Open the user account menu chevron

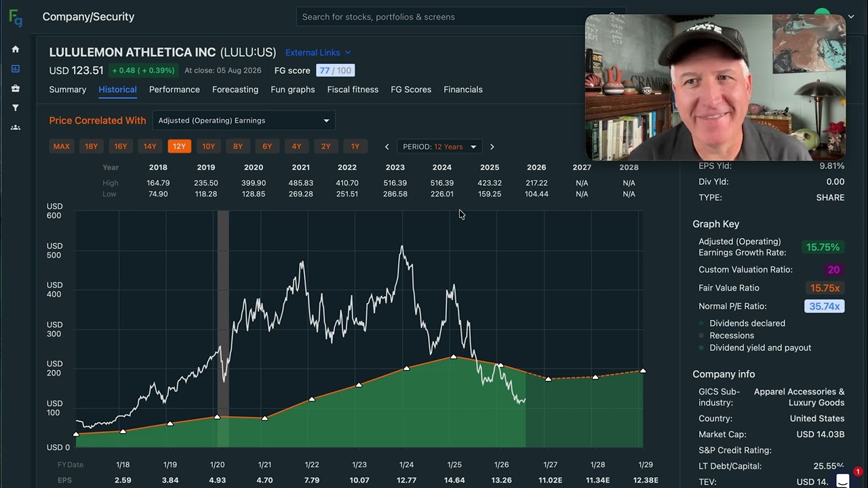[852, 16]
